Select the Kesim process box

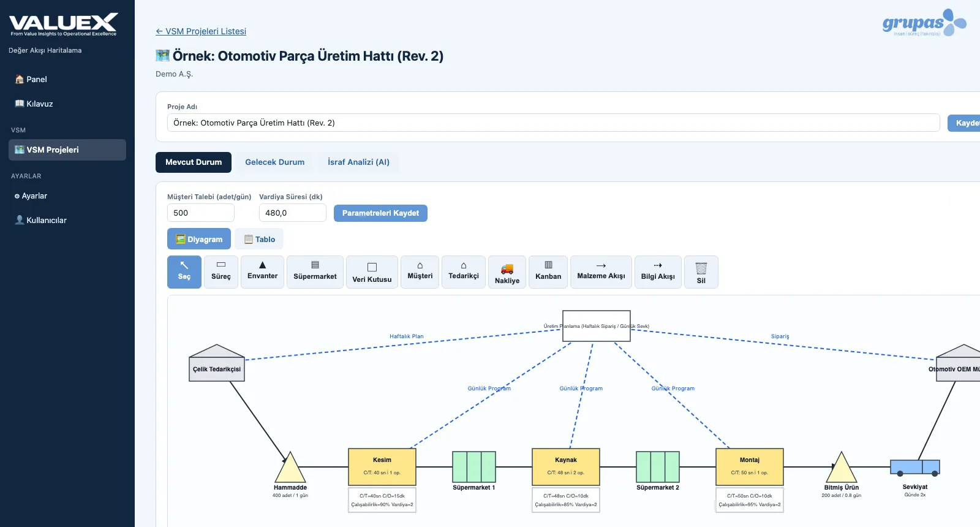coord(382,466)
